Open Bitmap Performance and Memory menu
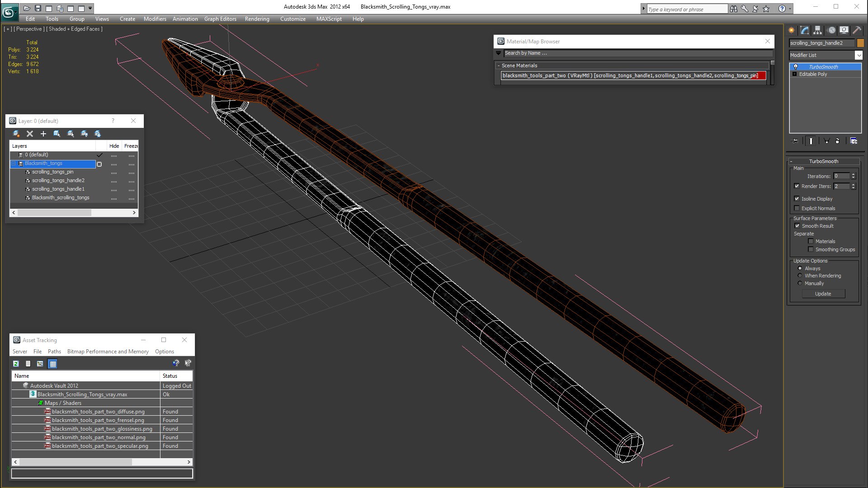The height and width of the screenshot is (488, 868). point(108,352)
